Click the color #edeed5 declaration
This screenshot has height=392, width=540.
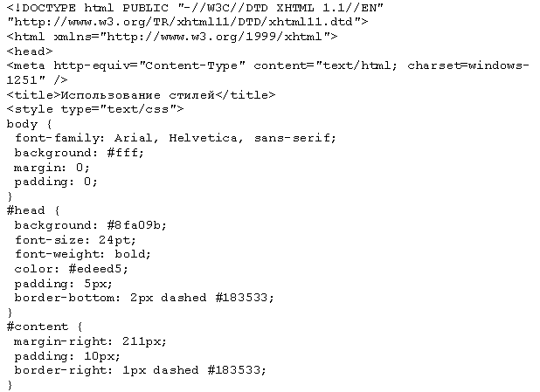click(x=72, y=268)
